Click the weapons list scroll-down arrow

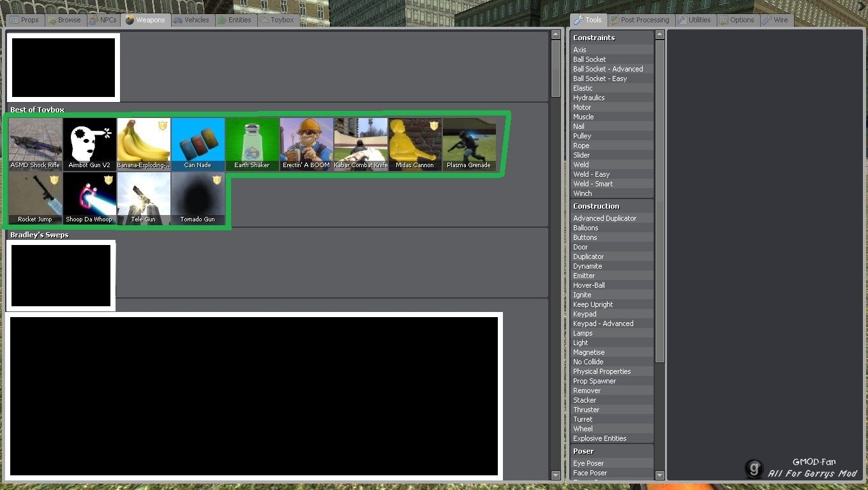pyautogui.click(x=555, y=475)
